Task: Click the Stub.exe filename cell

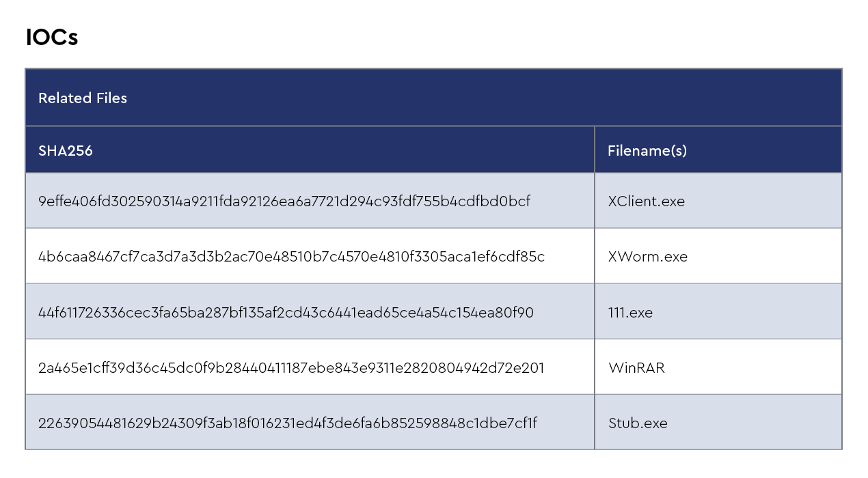Action: pos(637,423)
